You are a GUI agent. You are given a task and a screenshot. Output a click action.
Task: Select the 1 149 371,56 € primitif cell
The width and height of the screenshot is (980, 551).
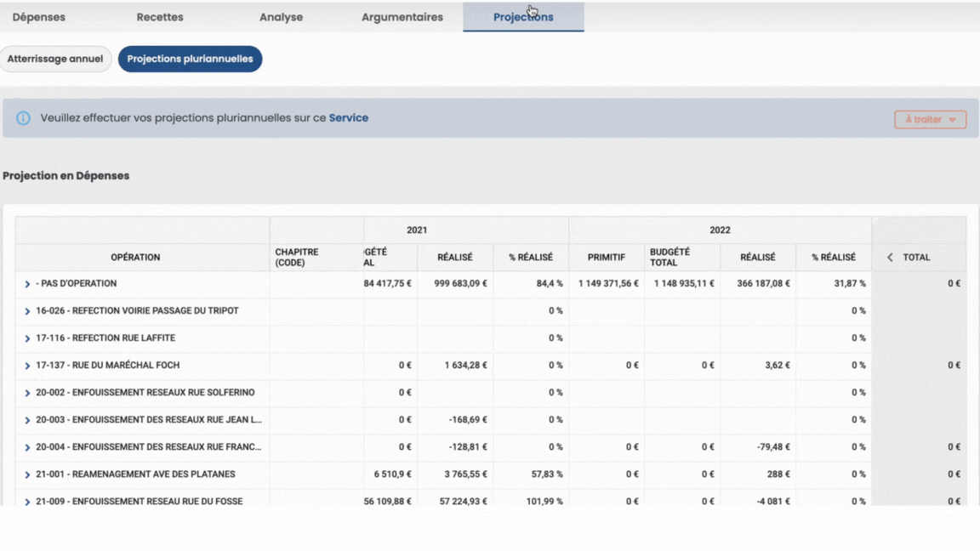608,284
